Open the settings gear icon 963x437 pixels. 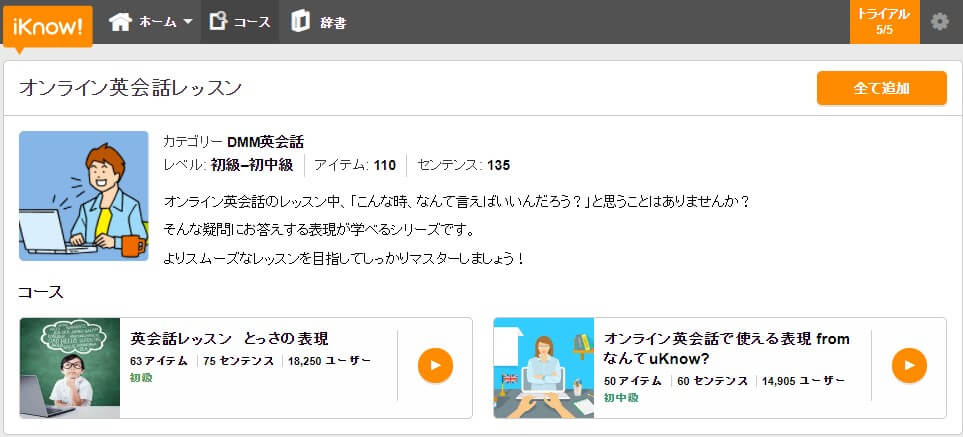pyautogui.click(x=940, y=22)
